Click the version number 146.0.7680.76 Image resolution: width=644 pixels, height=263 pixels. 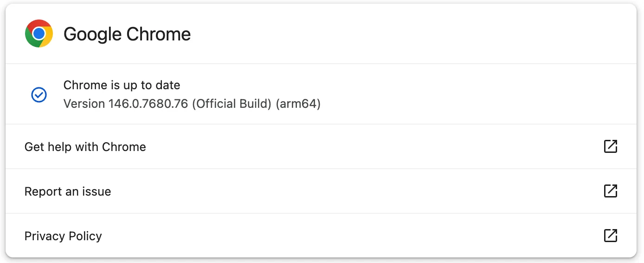click(x=148, y=104)
